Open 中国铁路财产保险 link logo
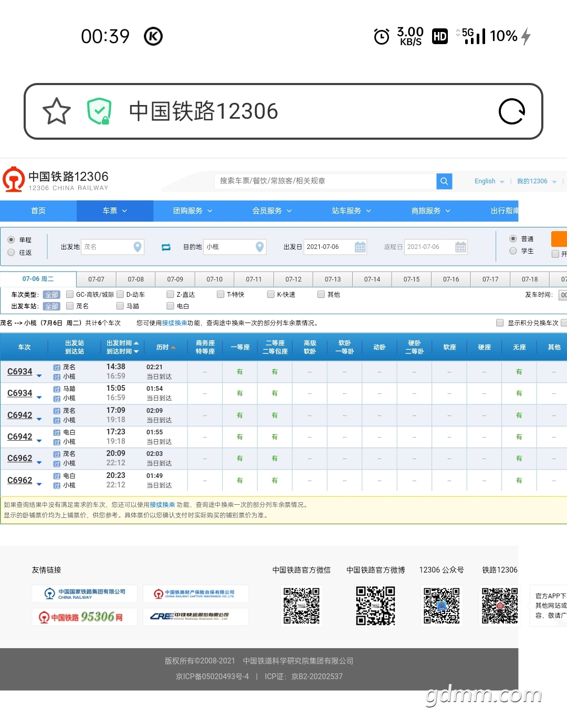 click(195, 594)
